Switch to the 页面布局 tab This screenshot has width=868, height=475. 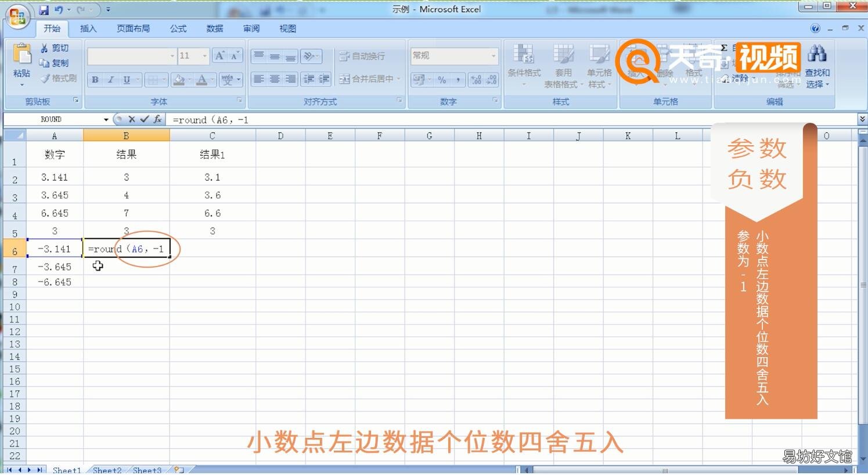click(x=133, y=28)
